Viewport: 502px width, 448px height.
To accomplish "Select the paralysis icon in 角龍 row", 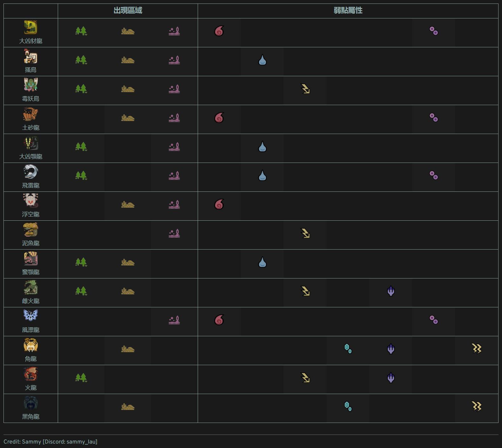I will click(x=476, y=349).
